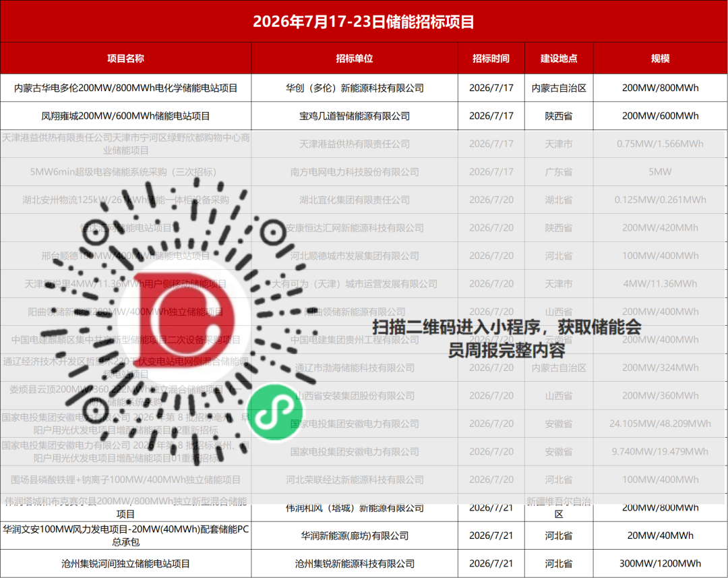Click bidder 华创（多伦）新能源科技有限公司
Image resolution: width=728 pixels, height=578 pixels.
(x=355, y=88)
